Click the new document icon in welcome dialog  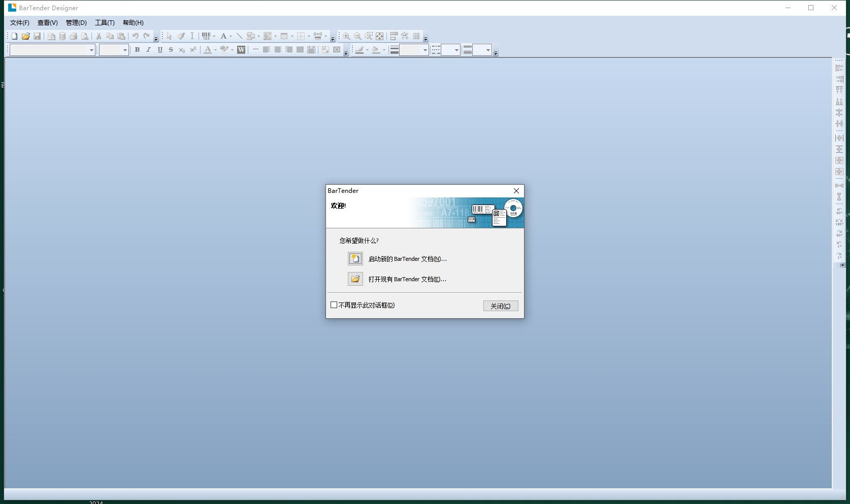pyautogui.click(x=355, y=259)
